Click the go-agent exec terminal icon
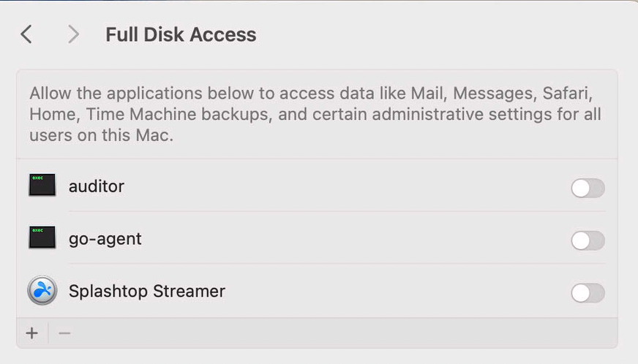This screenshot has height=364, width=638. (42, 238)
